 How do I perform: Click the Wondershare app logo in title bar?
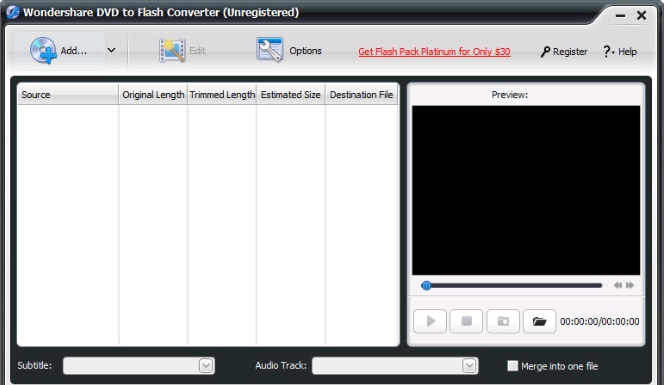[x=13, y=12]
